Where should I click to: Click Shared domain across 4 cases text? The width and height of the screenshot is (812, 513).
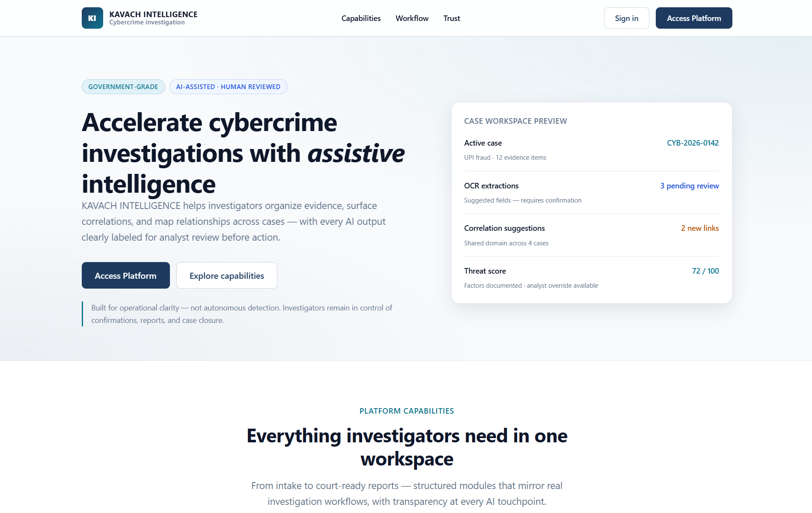[506, 243]
